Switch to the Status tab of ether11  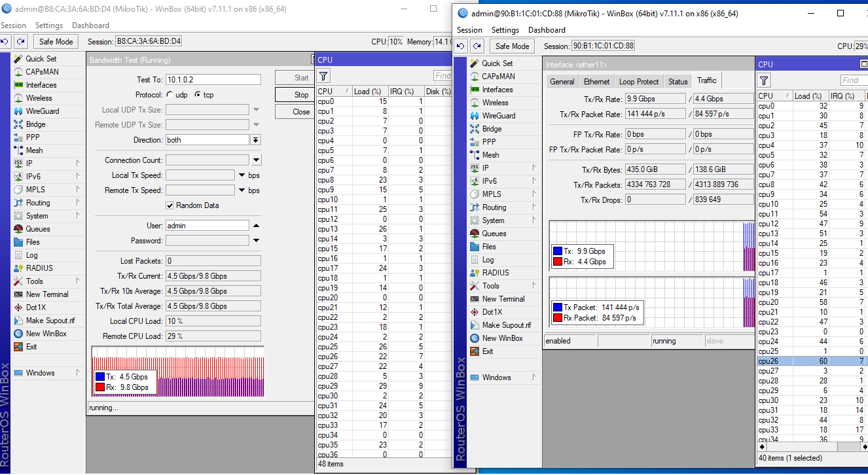coord(678,82)
